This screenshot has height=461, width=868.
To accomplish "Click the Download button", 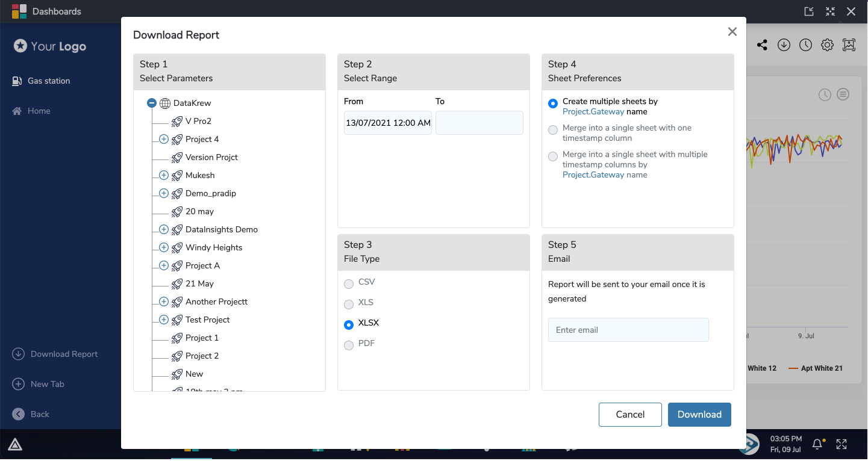I will (699, 415).
